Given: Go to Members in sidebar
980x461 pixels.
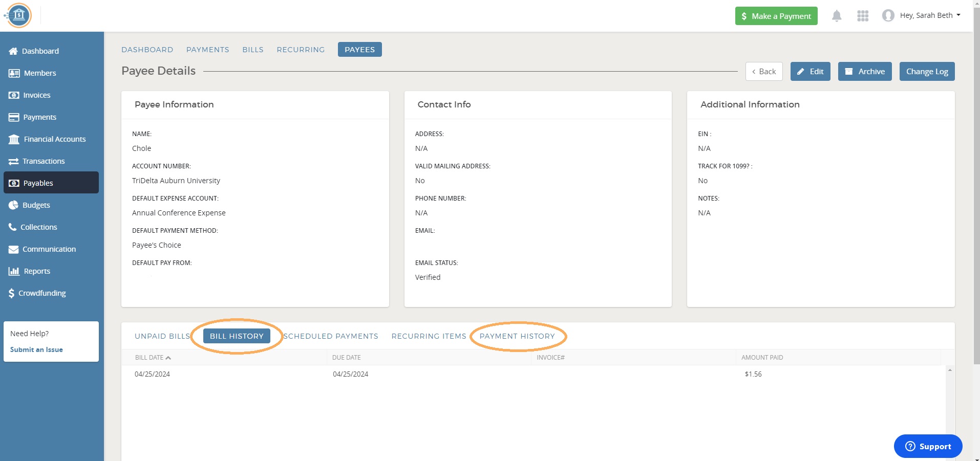Looking at the screenshot, I should [39, 73].
